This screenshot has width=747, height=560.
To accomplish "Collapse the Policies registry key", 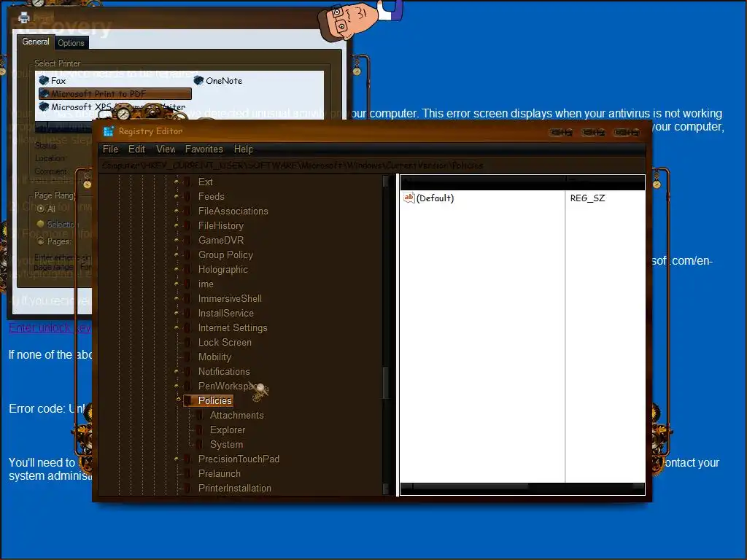I will (x=178, y=400).
